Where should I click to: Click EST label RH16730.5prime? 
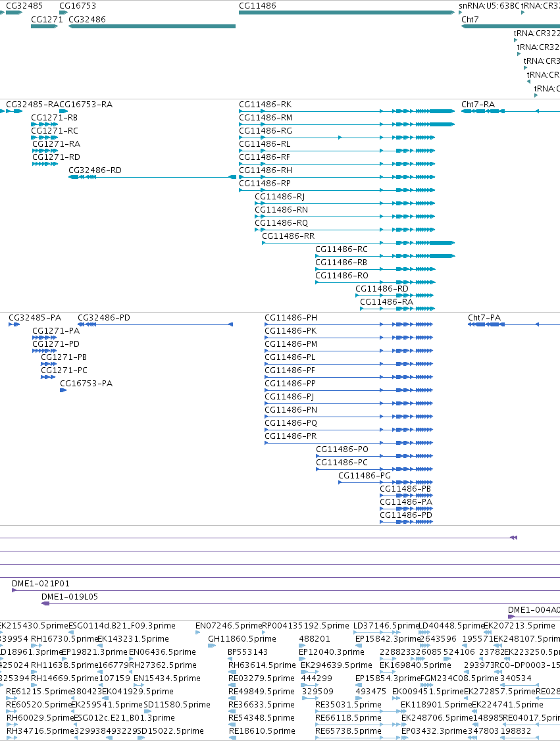(x=64, y=639)
